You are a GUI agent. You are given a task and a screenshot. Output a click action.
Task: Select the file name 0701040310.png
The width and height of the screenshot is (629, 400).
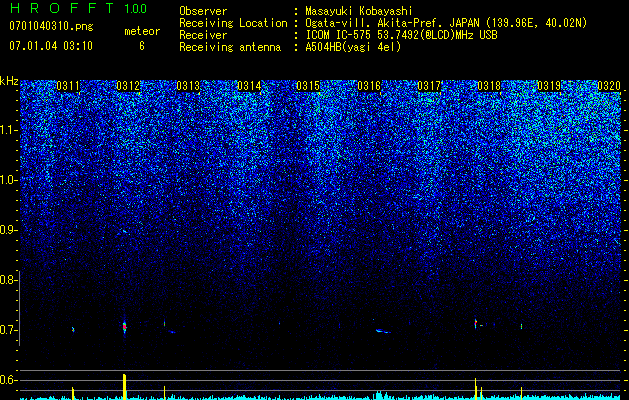click(x=51, y=26)
